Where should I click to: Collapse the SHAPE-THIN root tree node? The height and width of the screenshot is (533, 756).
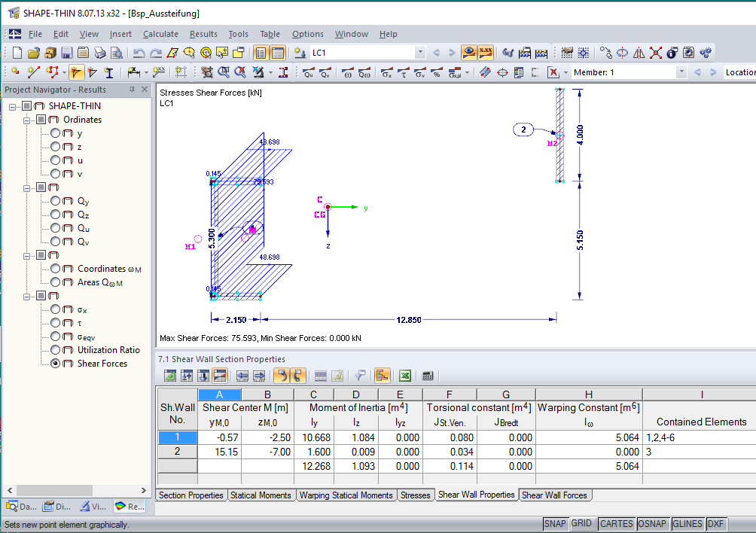coord(13,106)
